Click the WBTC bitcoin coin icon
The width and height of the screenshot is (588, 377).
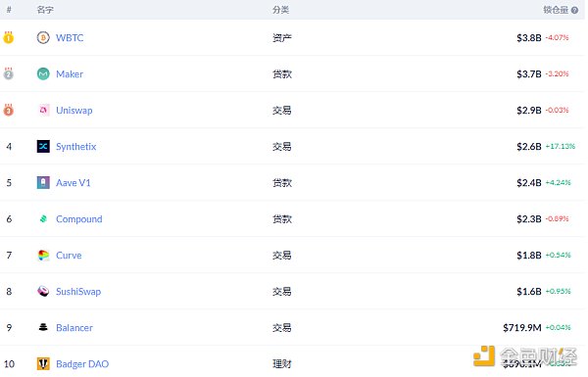pyautogui.click(x=43, y=38)
